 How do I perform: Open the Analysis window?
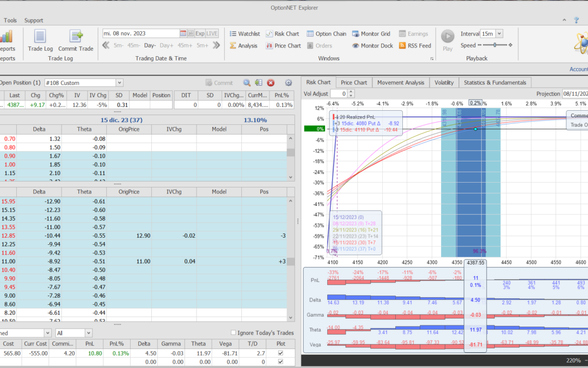[243, 46]
